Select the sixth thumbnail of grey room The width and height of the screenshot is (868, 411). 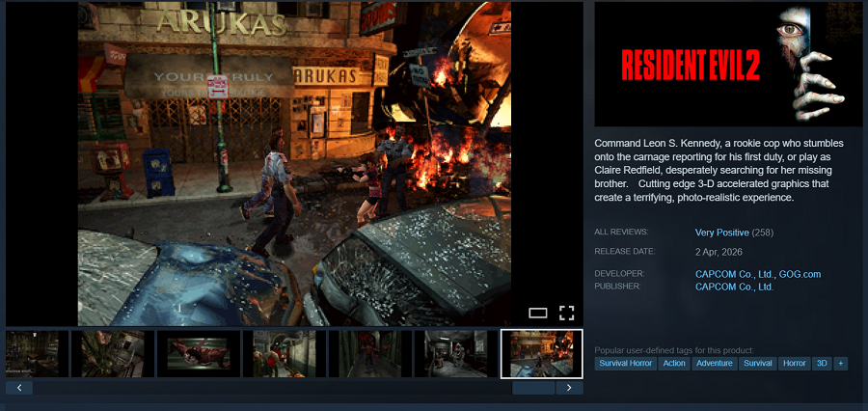tap(455, 354)
